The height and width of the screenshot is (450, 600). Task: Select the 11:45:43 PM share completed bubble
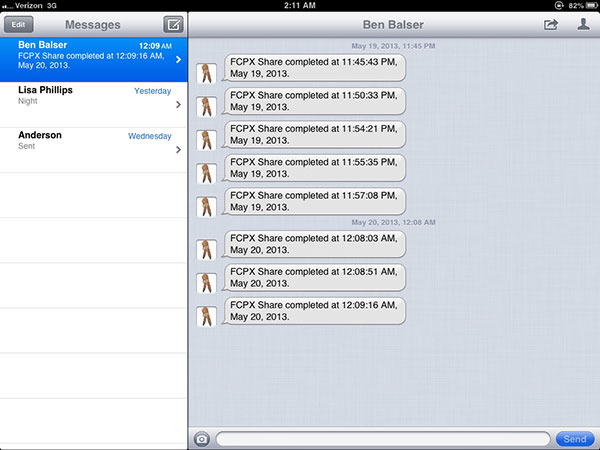(x=314, y=68)
